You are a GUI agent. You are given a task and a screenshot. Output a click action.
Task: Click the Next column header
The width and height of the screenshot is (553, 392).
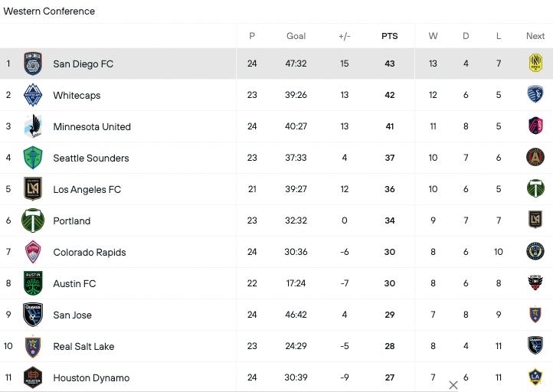(535, 36)
